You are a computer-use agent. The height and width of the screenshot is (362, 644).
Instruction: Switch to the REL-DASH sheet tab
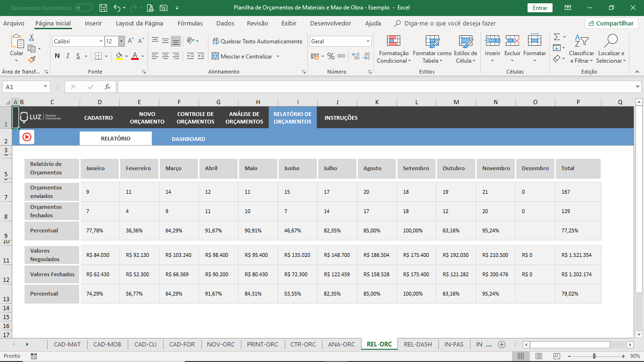[418, 344]
